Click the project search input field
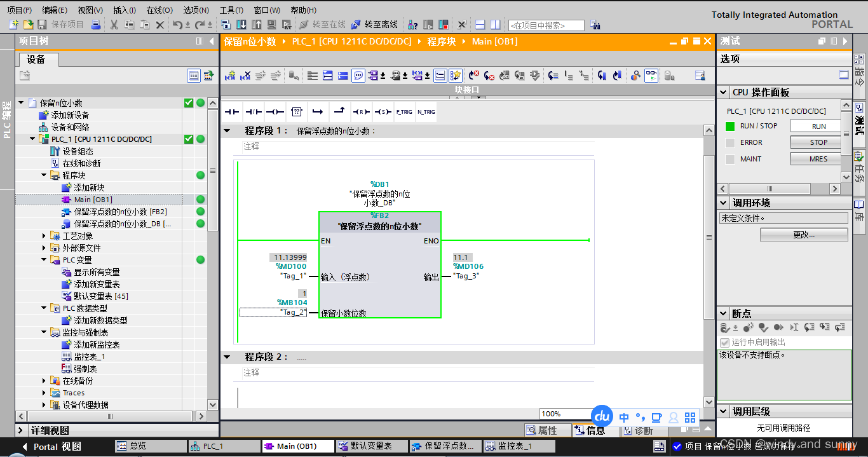 coord(546,25)
